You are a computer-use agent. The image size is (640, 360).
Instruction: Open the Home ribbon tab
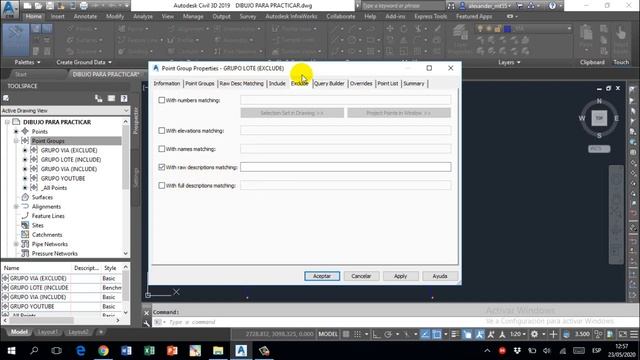coord(33,16)
